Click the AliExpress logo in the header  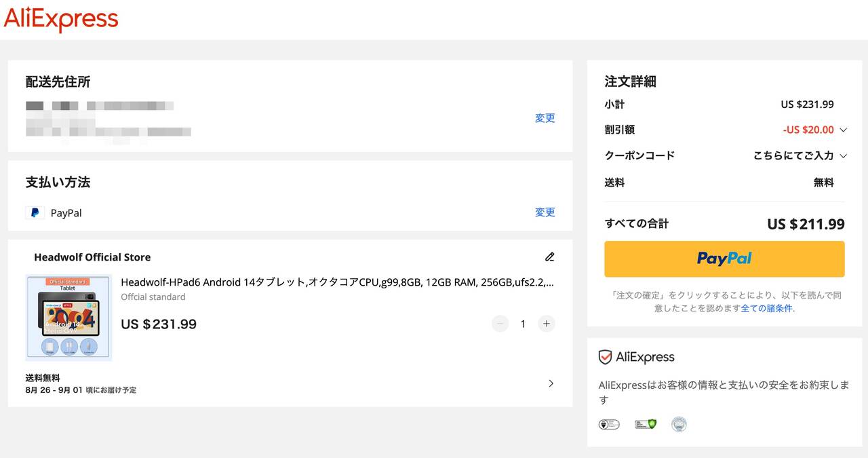tap(61, 20)
